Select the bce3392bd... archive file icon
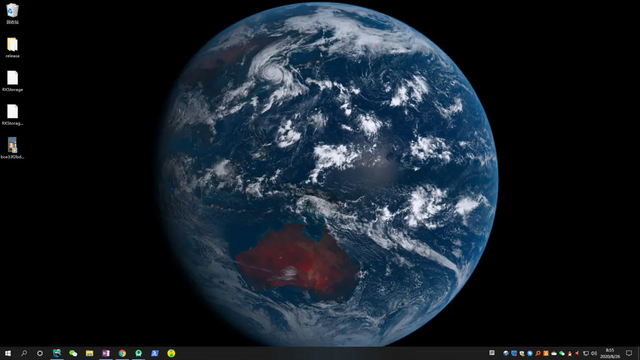 12,148
